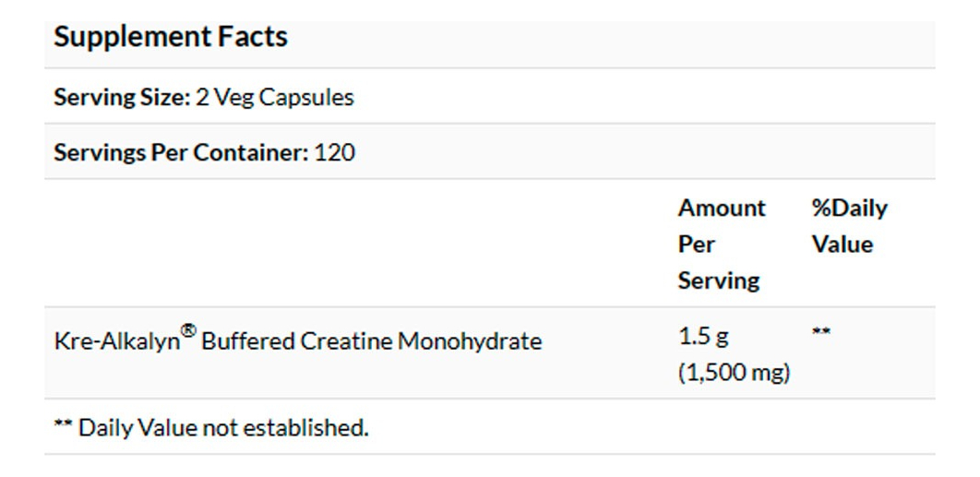Image resolution: width=980 pixels, height=477 pixels.
Task: Click the Supplement Facts heading
Action: coord(171,38)
